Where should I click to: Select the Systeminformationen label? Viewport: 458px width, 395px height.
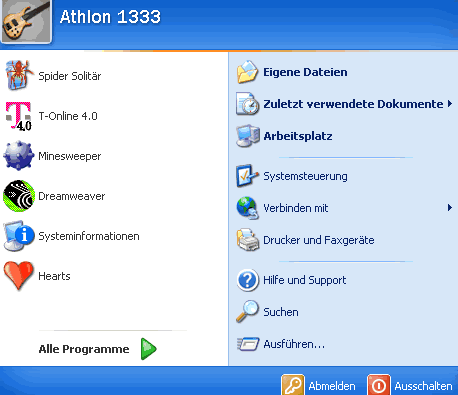tap(89, 236)
